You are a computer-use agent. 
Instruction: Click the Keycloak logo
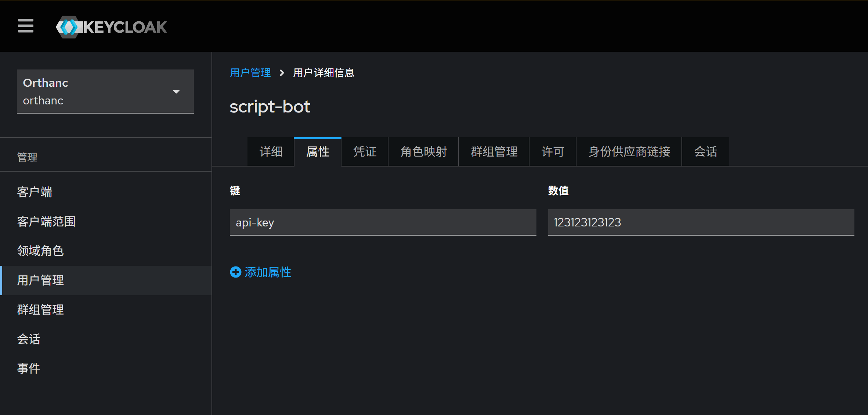112,27
